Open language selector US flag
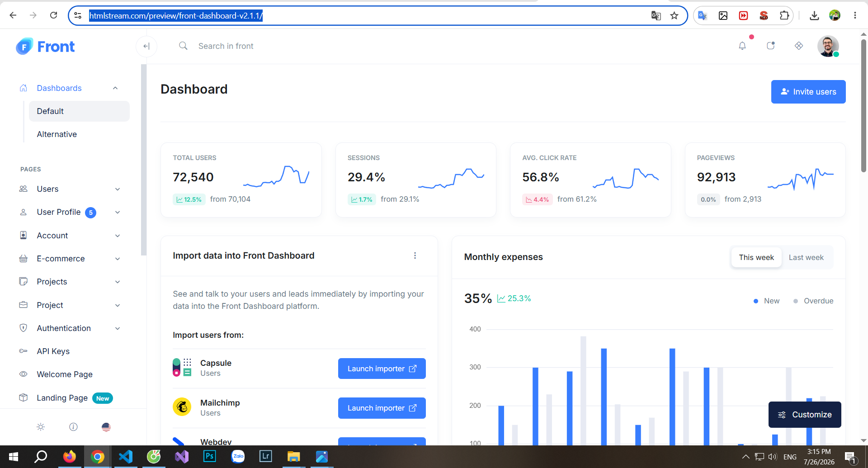Image resolution: width=868 pixels, height=468 pixels. 106,427
